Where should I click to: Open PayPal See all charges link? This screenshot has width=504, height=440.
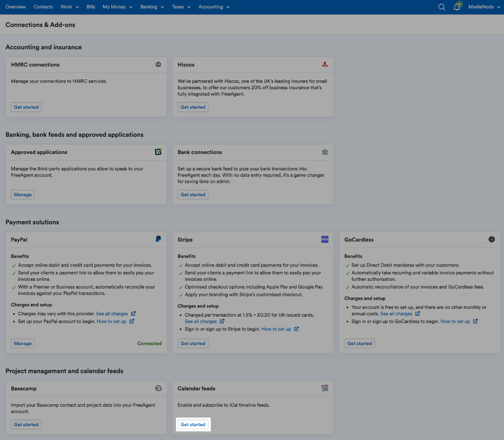click(x=112, y=314)
